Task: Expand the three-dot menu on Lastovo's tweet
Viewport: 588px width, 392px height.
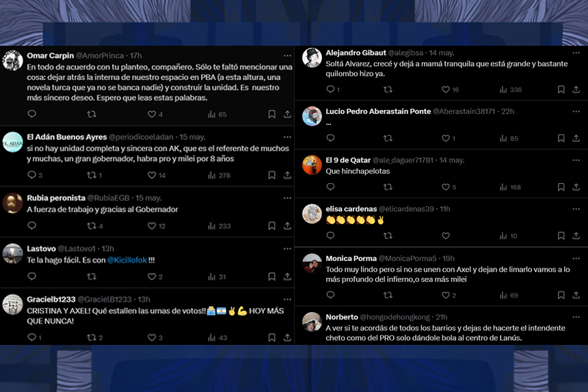Action: pos(287,249)
